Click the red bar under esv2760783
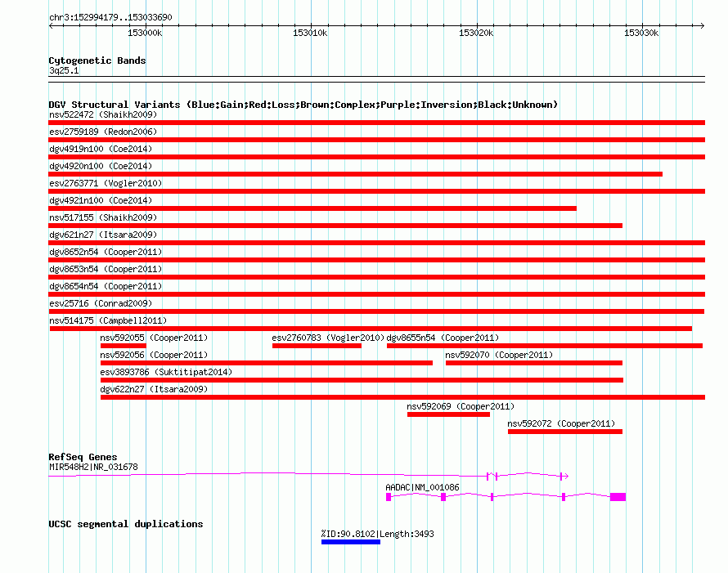This screenshot has height=573, width=728. [x=317, y=346]
